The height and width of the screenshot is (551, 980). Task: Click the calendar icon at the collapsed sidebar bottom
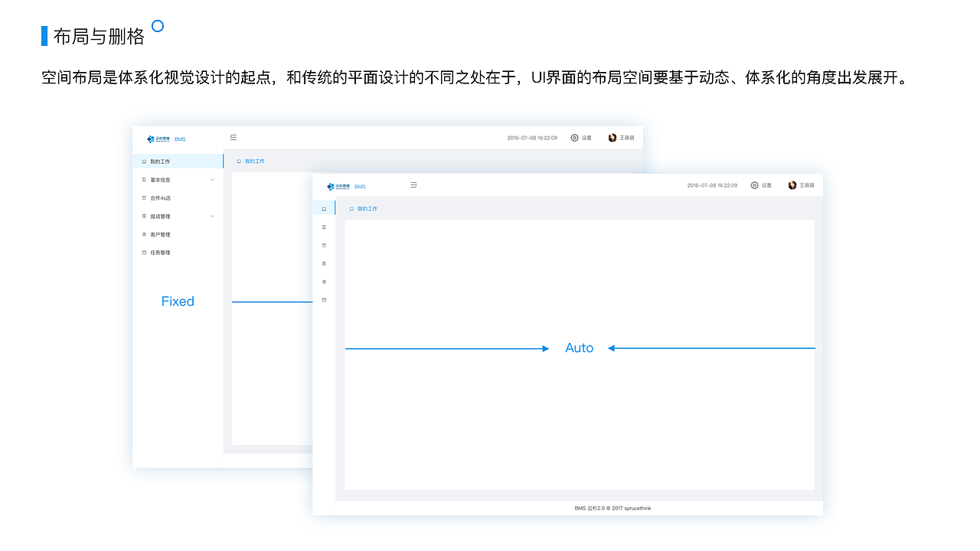pyautogui.click(x=324, y=300)
